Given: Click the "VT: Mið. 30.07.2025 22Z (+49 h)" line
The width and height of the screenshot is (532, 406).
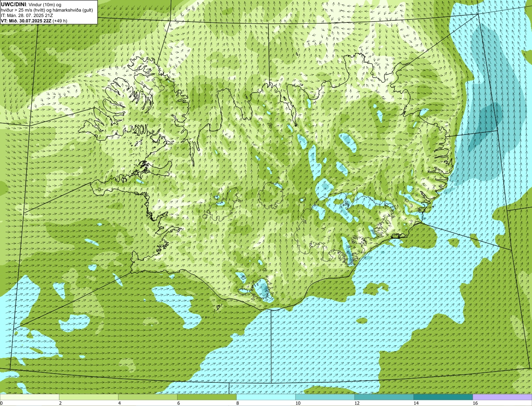Looking at the screenshot, I should click(34, 21).
